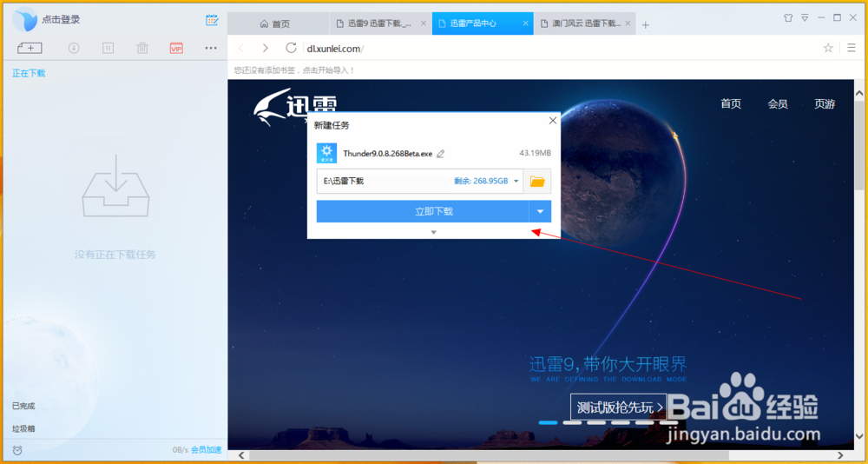Click the 测试版抢先玩 button

pos(618,407)
